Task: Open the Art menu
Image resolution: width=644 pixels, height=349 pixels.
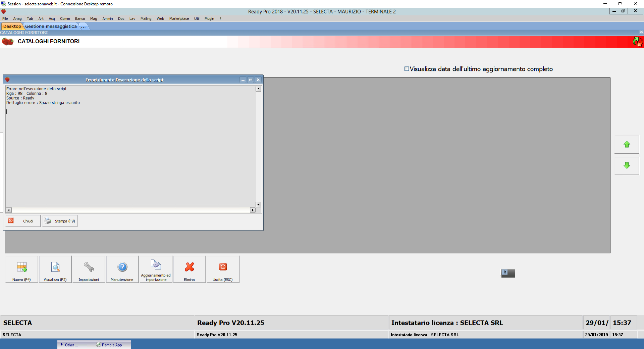Action: point(41,18)
